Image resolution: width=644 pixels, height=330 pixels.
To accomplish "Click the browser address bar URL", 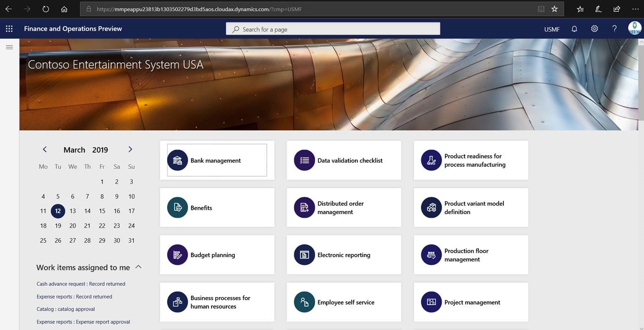I will point(200,9).
